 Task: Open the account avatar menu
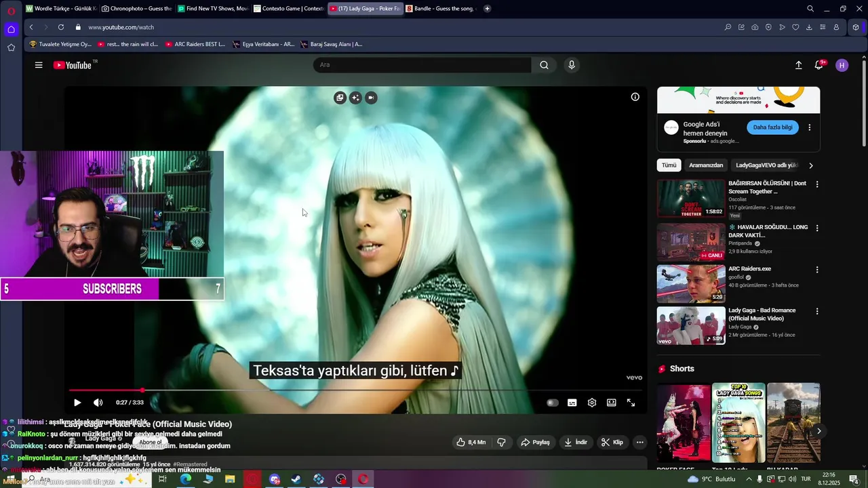pyautogui.click(x=842, y=65)
